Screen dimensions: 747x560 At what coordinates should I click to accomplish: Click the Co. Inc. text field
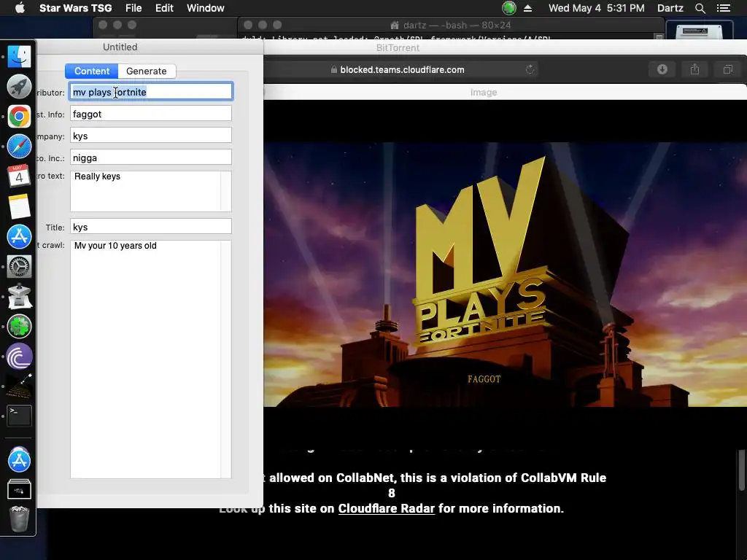coord(151,157)
